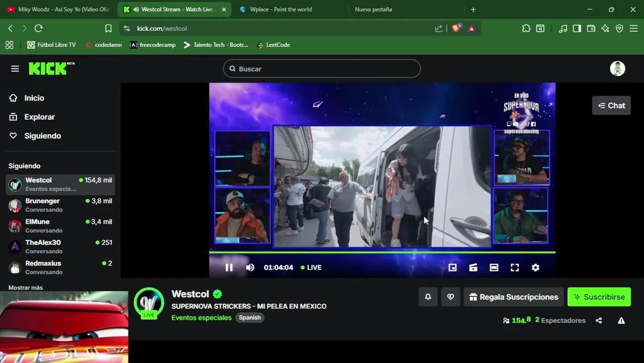
Task: Select Brunenger in the following list
Action: tap(60, 205)
